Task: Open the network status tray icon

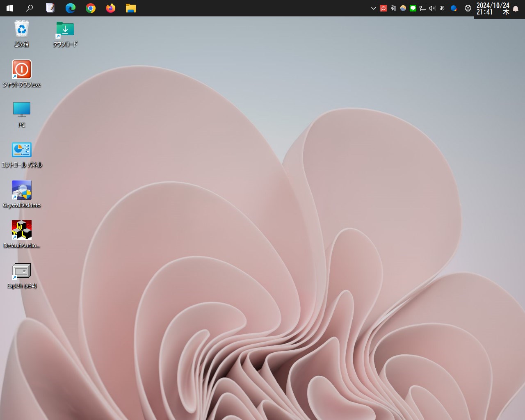Action: pyautogui.click(x=423, y=8)
